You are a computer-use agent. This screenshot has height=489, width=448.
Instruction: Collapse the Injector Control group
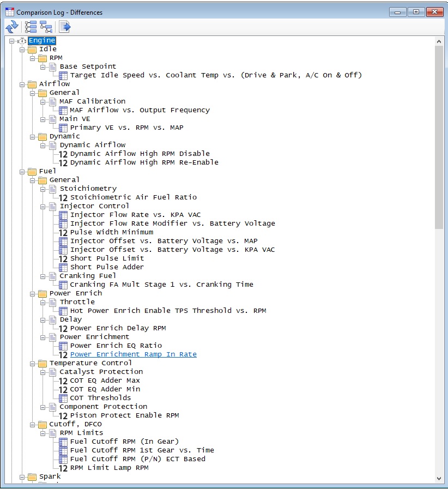click(x=43, y=207)
